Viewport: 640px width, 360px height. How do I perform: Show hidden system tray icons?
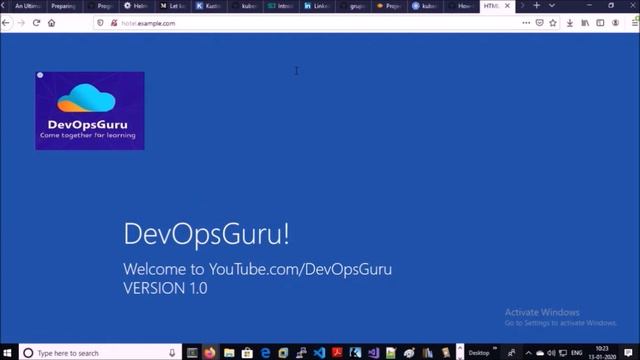529,353
